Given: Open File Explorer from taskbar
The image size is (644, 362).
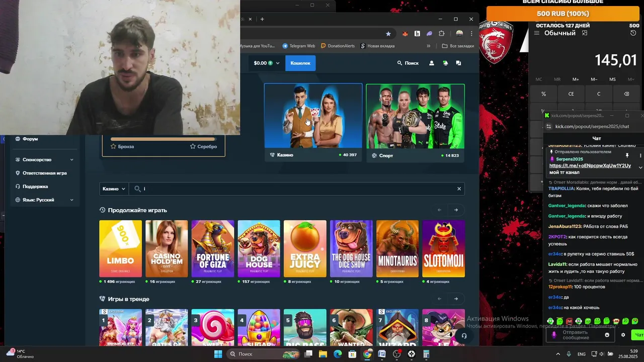Looking at the screenshot, I should [323, 354].
